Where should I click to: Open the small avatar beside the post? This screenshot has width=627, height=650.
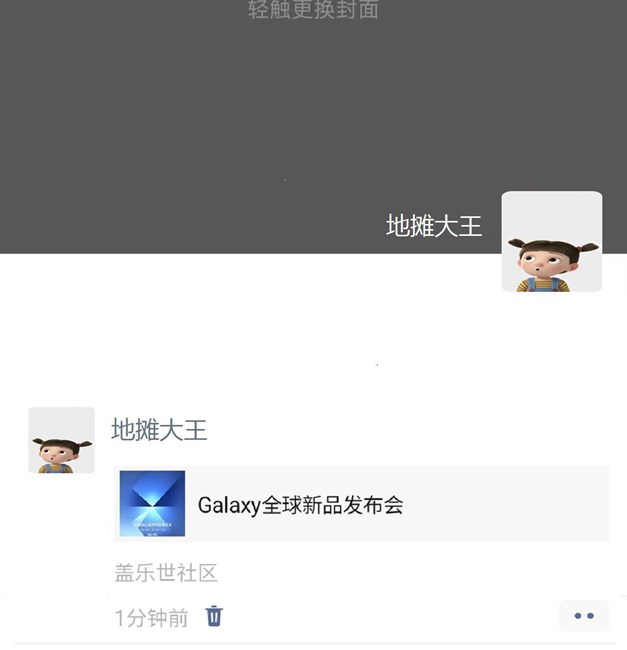click(61, 440)
